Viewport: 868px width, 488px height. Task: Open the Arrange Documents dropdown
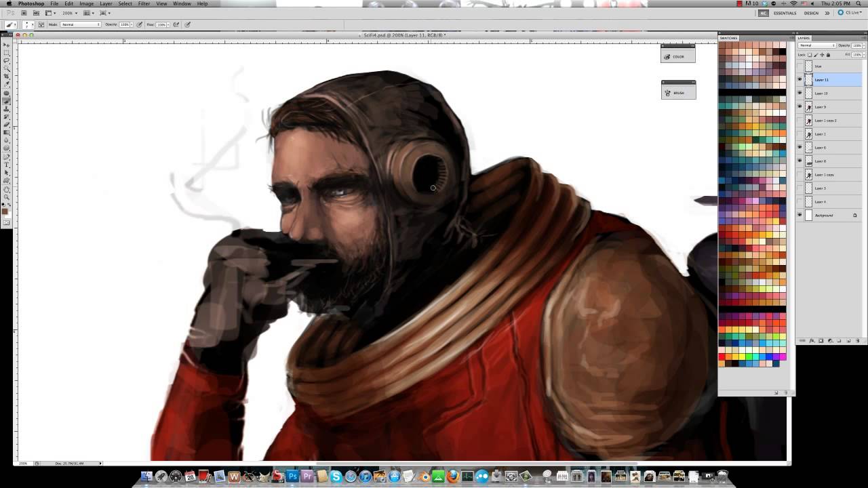(88, 13)
